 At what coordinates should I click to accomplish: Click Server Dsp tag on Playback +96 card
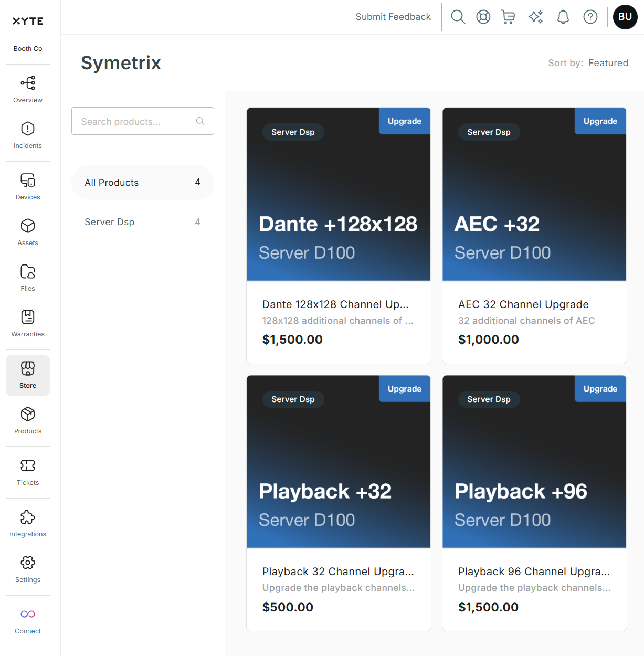point(489,399)
